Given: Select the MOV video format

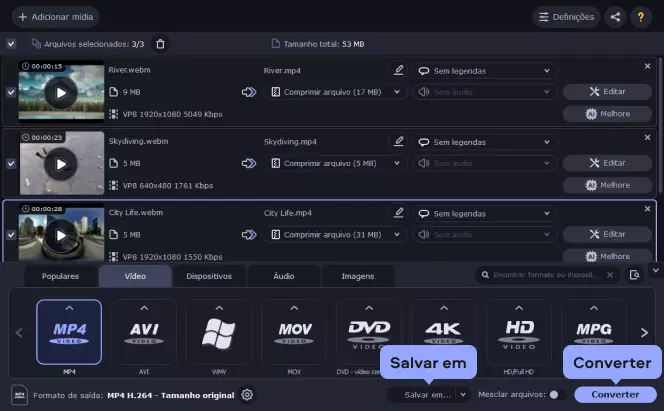Looking at the screenshot, I should tap(294, 332).
